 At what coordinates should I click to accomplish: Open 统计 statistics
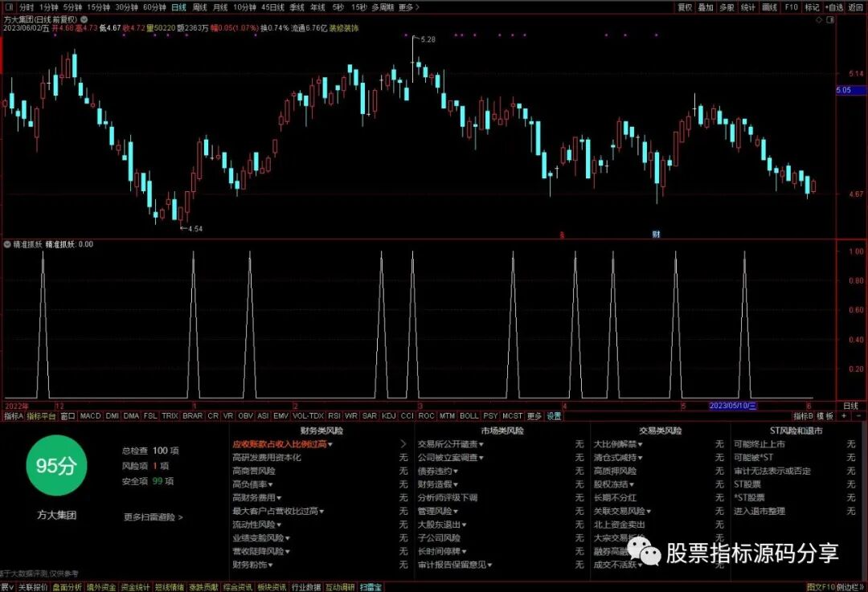748,7
